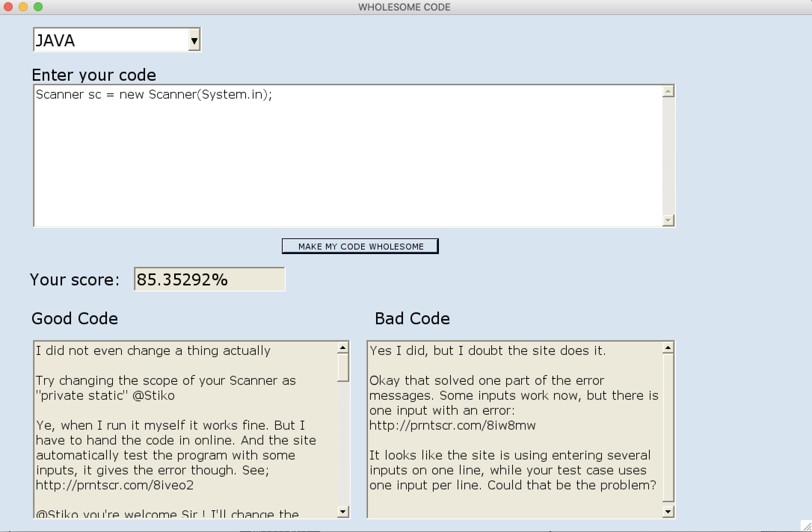812x532 pixels.
Task: Click the Good Code scroll-down arrow
Action: [343, 511]
